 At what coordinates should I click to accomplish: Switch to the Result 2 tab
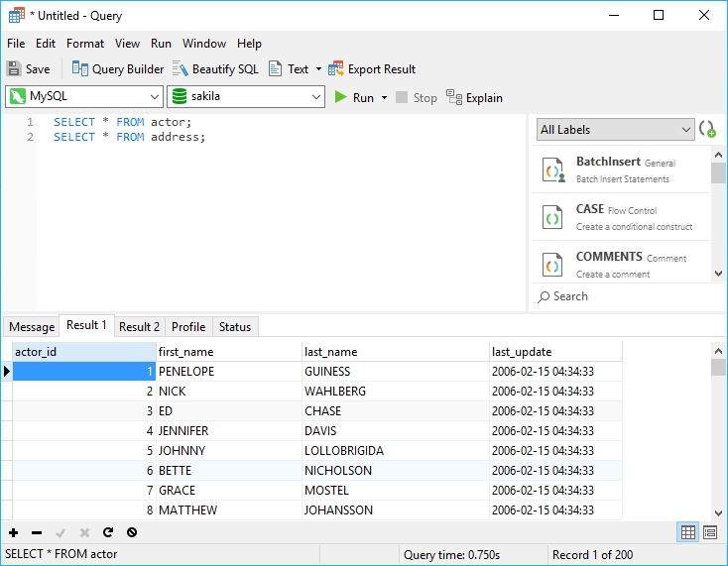139,327
